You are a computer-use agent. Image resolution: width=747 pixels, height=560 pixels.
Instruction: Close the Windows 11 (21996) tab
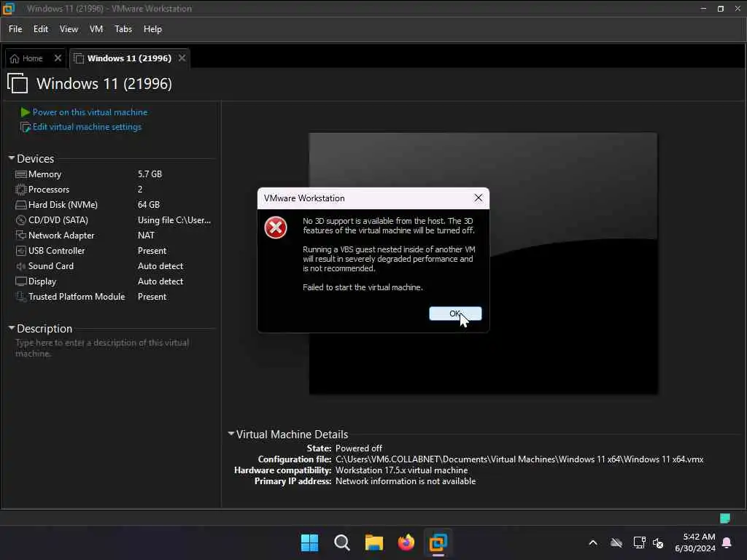click(x=182, y=58)
